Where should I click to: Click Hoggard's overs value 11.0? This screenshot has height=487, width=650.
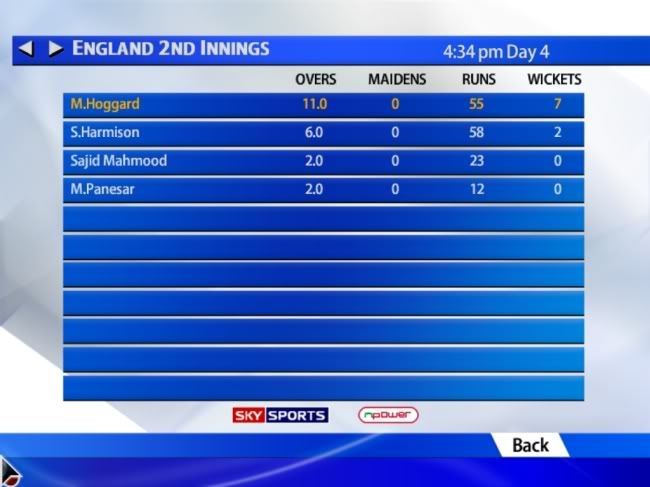pyautogui.click(x=315, y=104)
